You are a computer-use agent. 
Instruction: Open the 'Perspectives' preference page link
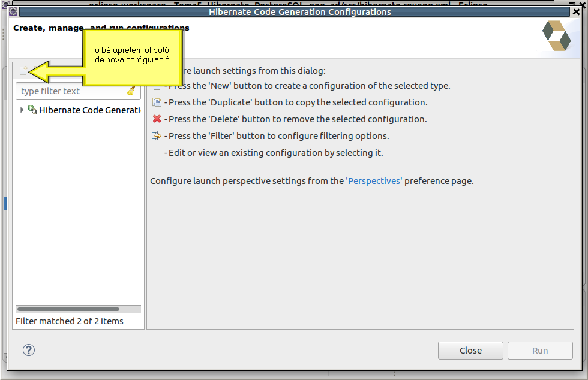point(374,181)
